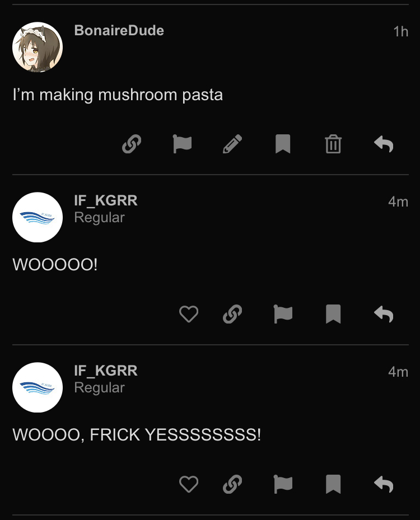Screen dimensions: 420x520
Task: Edit the mushroom pasta post with pencil icon
Action: pos(232,144)
